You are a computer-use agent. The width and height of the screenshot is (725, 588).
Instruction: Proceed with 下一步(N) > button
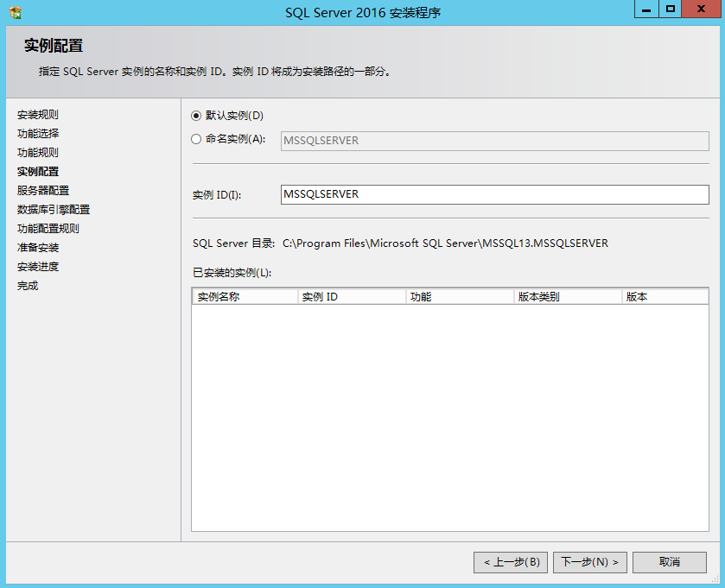coord(590,562)
